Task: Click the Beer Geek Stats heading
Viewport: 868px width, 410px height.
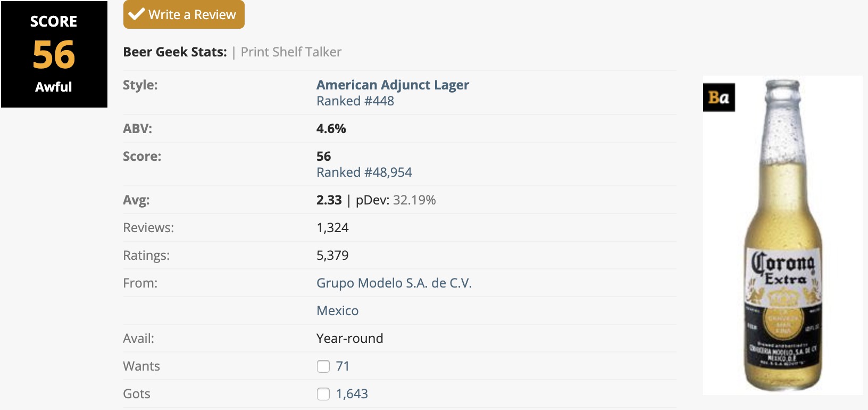Action: point(175,52)
